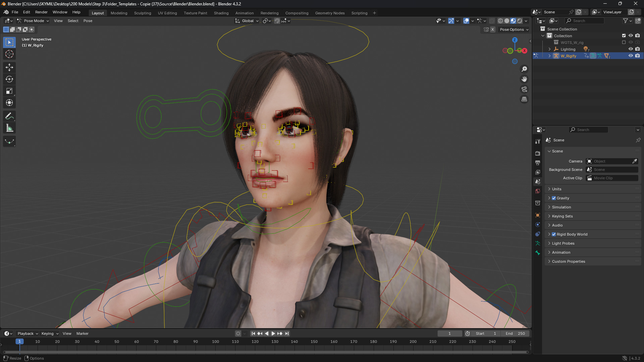Play the animation forward
Image resolution: width=644 pixels, height=362 pixels.
click(x=273, y=334)
